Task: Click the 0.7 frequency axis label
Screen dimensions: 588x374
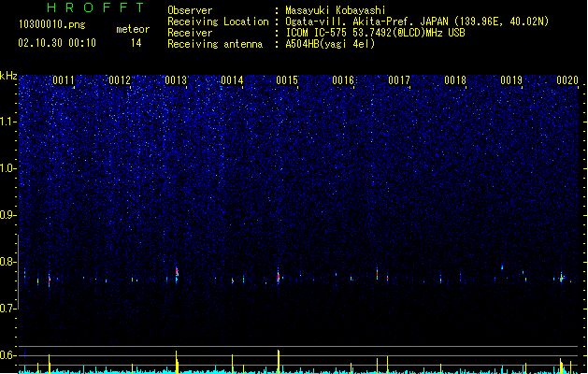Action: point(7,309)
